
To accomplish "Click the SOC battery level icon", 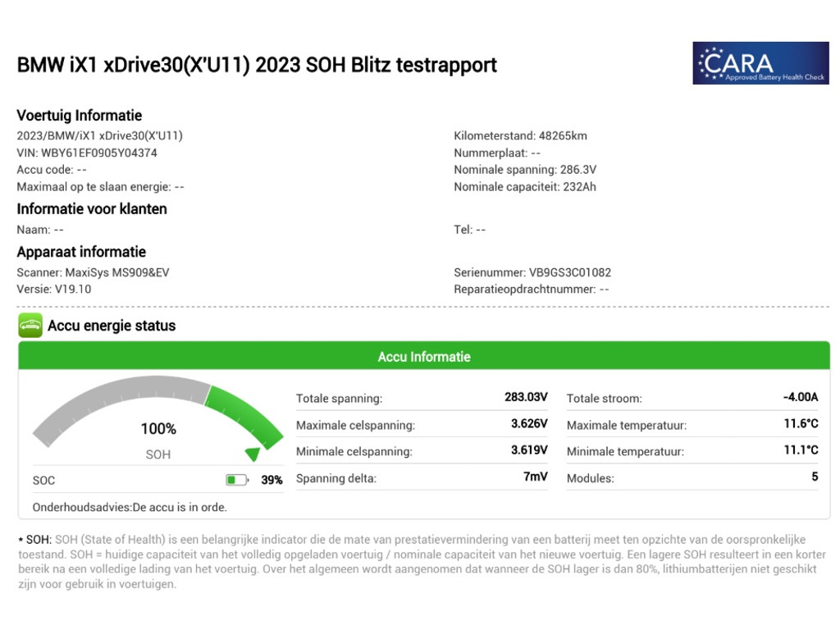I will coord(237,480).
